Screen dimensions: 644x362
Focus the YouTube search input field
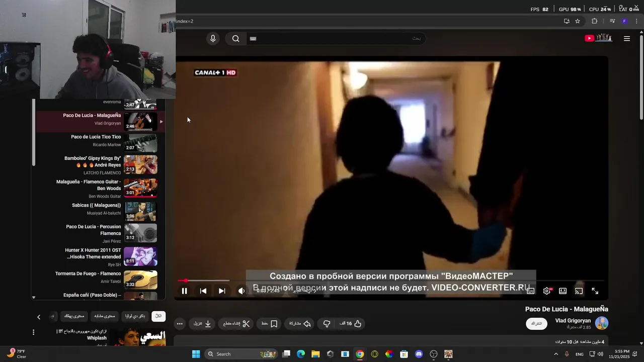click(336, 39)
